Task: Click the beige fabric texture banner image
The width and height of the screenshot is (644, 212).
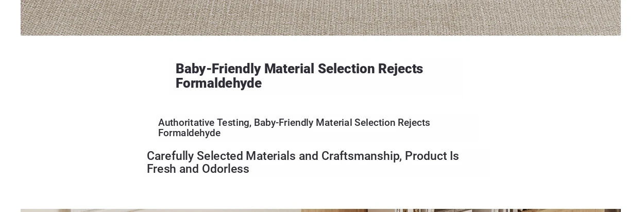Action: click(320, 18)
